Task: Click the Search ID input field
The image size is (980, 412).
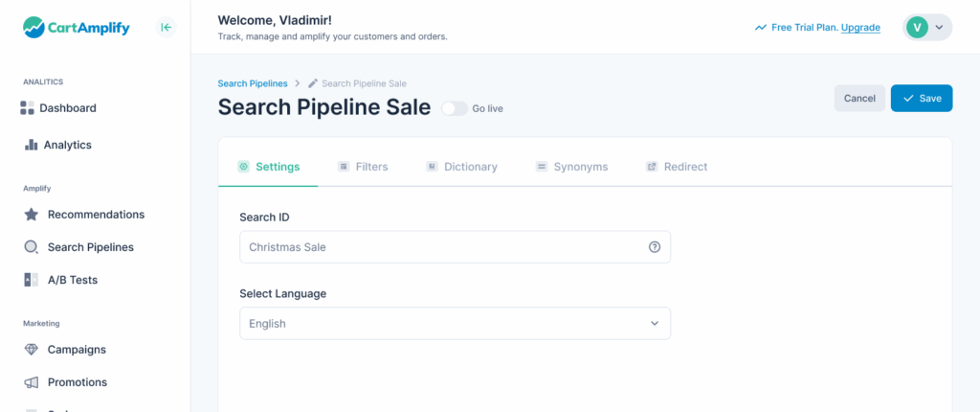Action: [x=440, y=247]
